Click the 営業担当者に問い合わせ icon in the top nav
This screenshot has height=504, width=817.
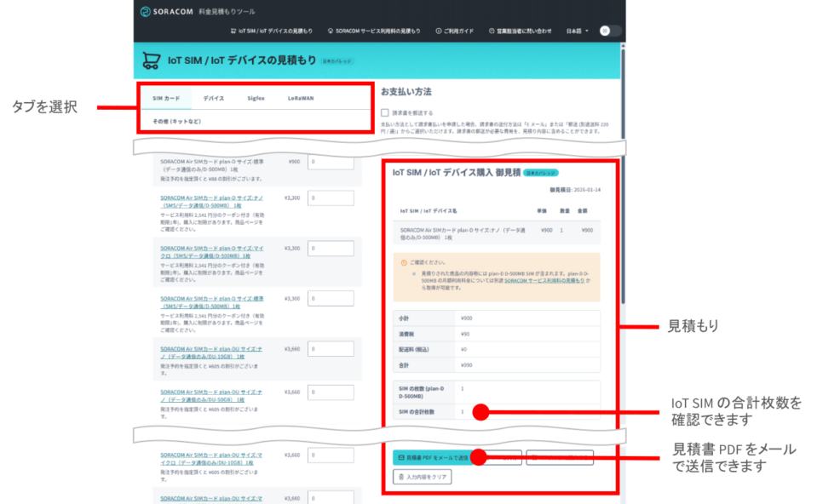[492, 31]
